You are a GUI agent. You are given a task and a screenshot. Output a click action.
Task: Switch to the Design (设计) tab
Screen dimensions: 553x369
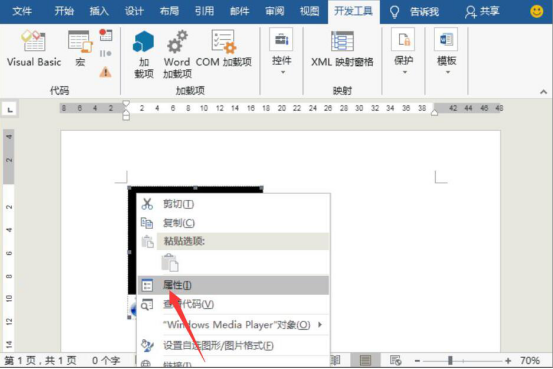[x=134, y=12]
